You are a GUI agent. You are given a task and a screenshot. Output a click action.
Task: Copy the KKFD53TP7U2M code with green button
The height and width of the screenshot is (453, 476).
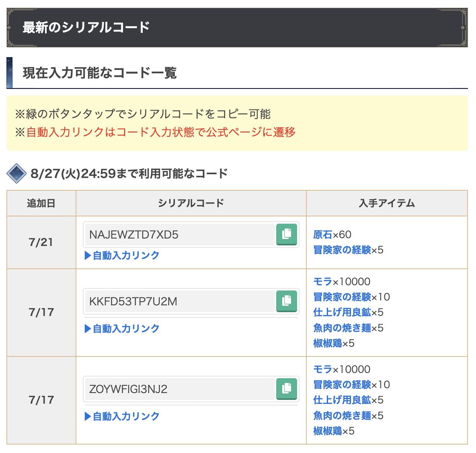(286, 301)
